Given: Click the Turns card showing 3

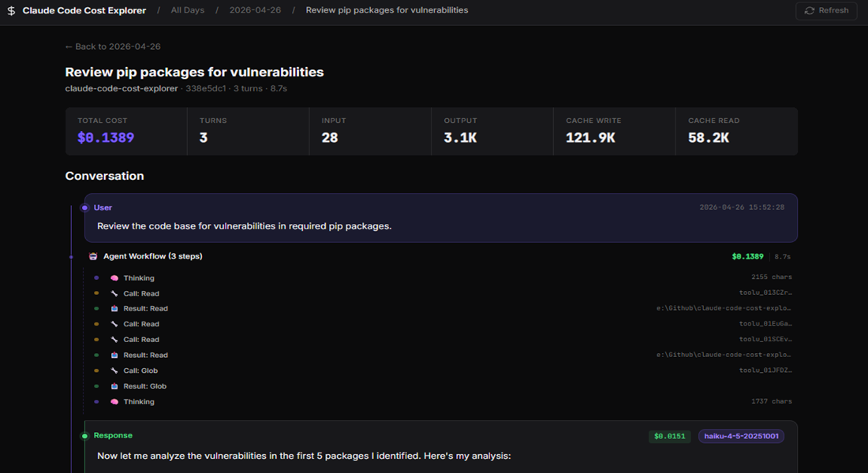Looking at the screenshot, I should pos(248,132).
